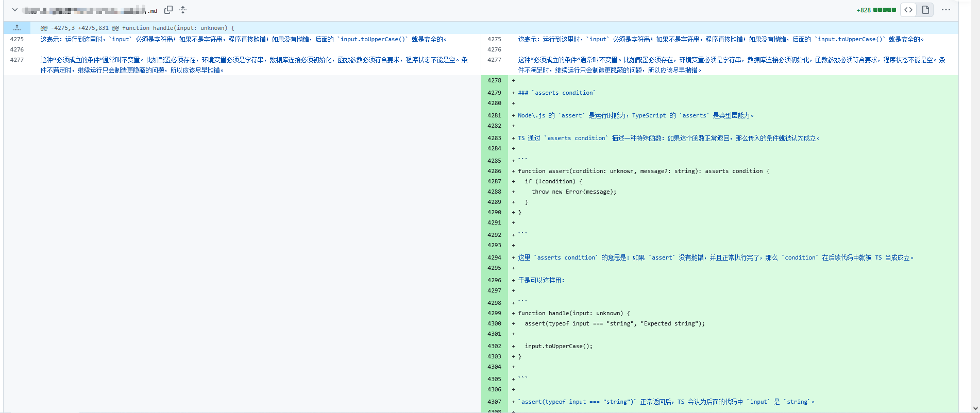The image size is (980, 413).
Task: Click the added line starting "TS 通过"
Action: click(669, 138)
